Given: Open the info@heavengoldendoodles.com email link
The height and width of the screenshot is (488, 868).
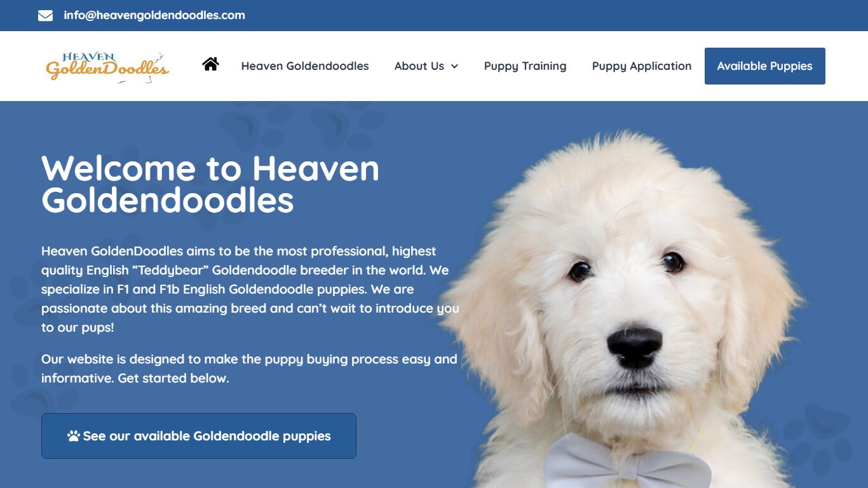Looking at the screenshot, I should [x=154, y=15].
